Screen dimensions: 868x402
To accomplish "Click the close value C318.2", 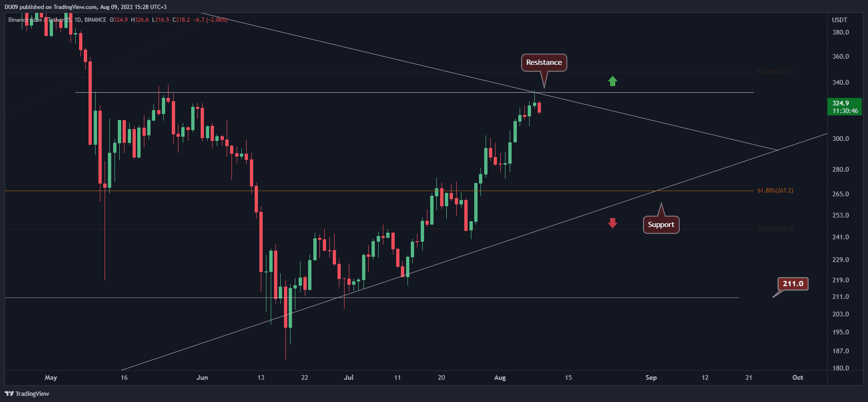I will 181,20.
